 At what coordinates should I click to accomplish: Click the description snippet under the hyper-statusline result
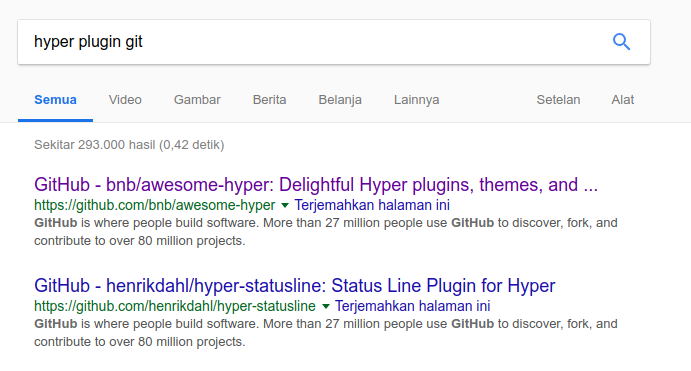coord(326,333)
